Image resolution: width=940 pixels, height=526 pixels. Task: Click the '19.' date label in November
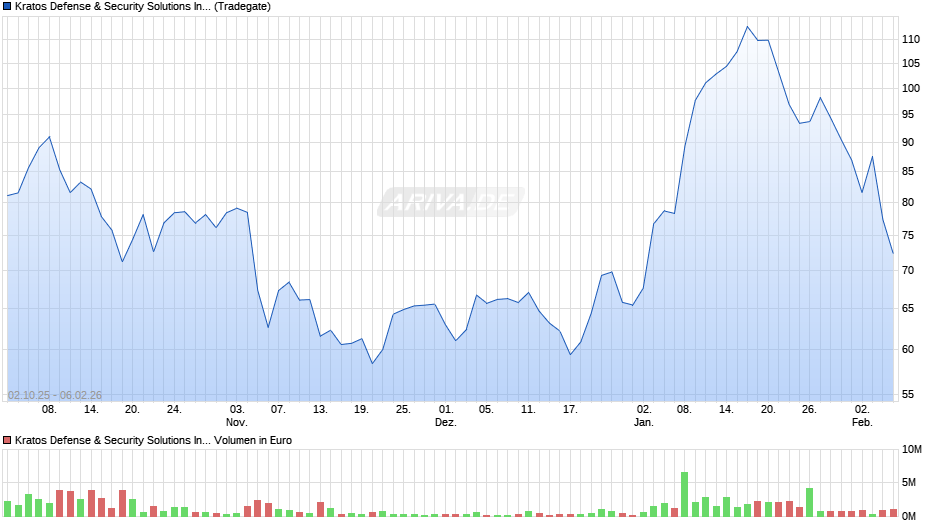click(361, 409)
